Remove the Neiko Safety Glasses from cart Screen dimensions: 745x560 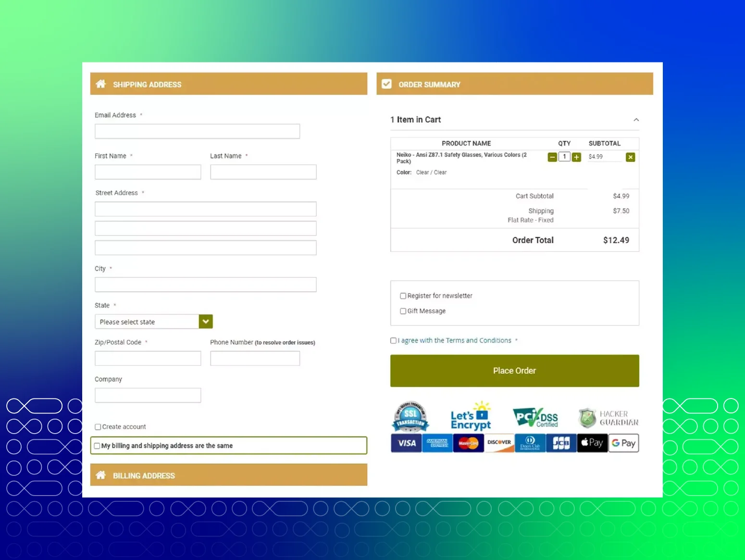[630, 157]
